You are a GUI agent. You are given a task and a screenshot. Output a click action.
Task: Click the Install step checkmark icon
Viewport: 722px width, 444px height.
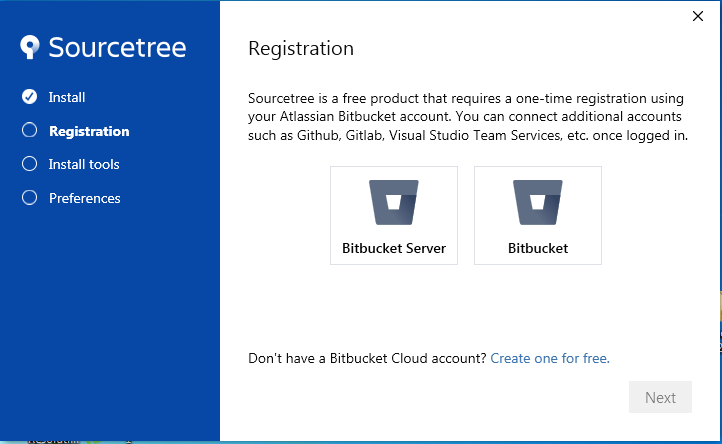pos(29,97)
